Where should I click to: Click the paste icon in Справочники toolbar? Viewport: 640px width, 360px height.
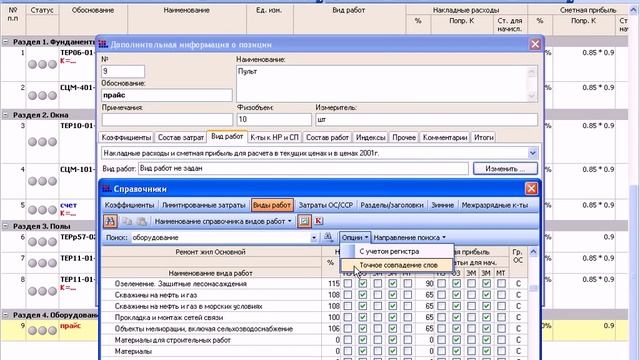click(142, 221)
